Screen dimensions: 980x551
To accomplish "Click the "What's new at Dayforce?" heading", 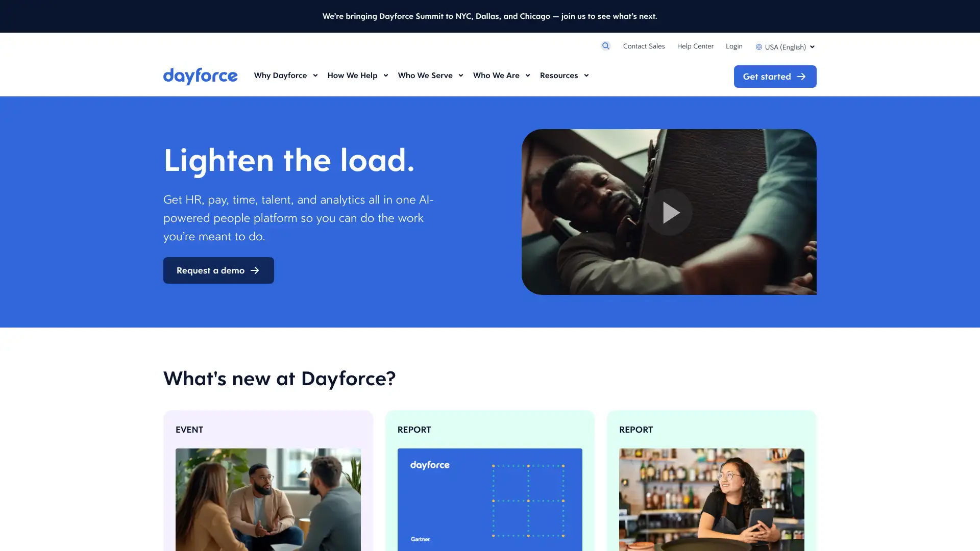I will tap(279, 379).
